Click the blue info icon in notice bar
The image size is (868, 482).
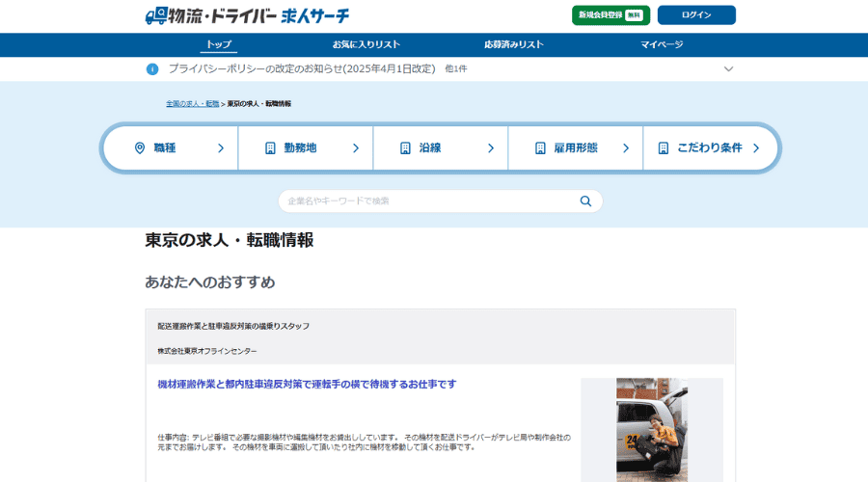[152, 69]
